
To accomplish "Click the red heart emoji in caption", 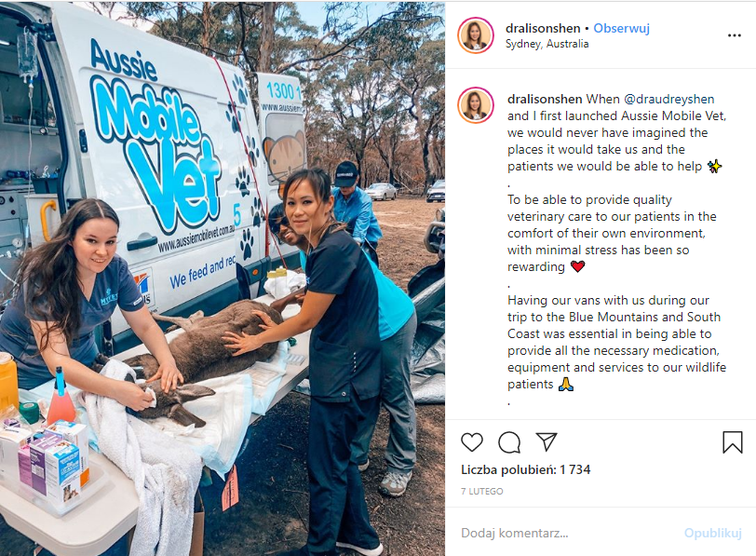I will click(577, 266).
